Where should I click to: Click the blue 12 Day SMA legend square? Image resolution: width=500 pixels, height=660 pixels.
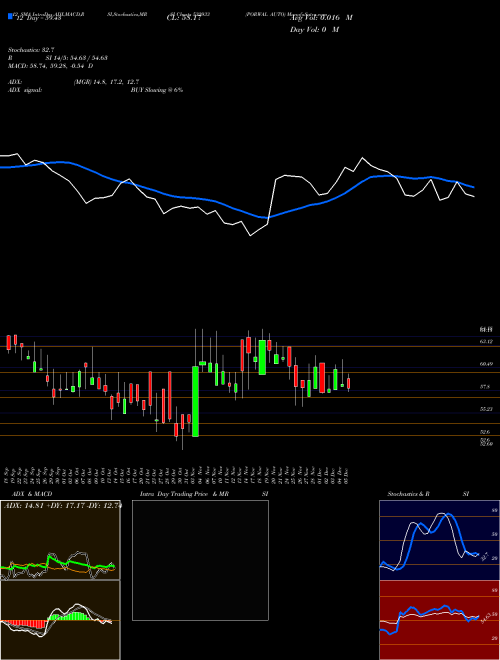pyautogui.click(x=10, y=17)
